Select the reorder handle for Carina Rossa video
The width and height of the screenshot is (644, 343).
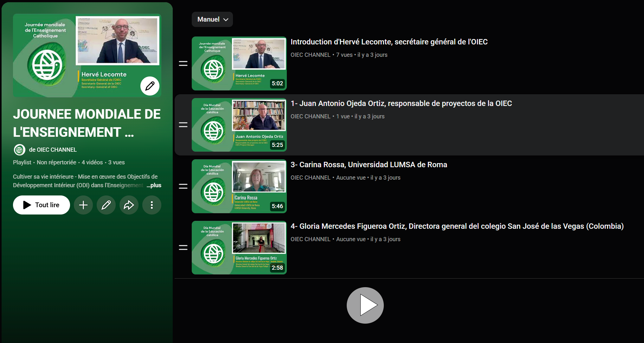pos(183,186)
